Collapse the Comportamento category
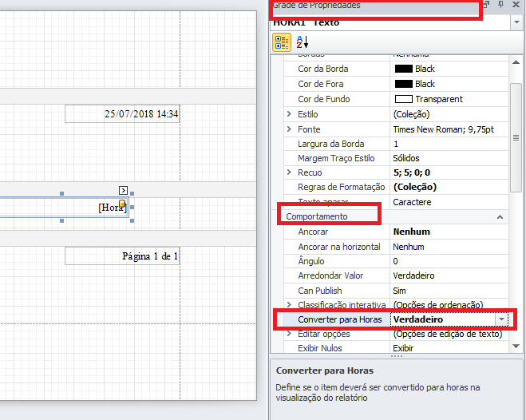526x420 pixels. [x=500, y=217]
